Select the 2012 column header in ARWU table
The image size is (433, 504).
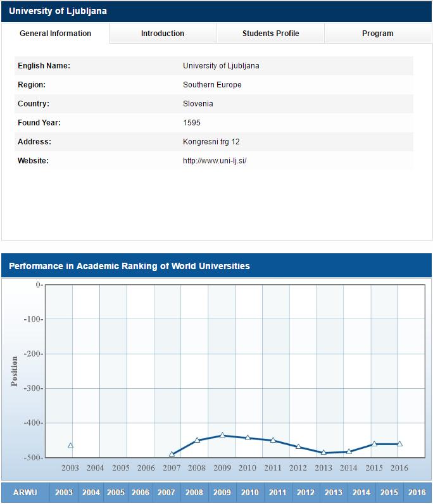[x=306, y=492]
